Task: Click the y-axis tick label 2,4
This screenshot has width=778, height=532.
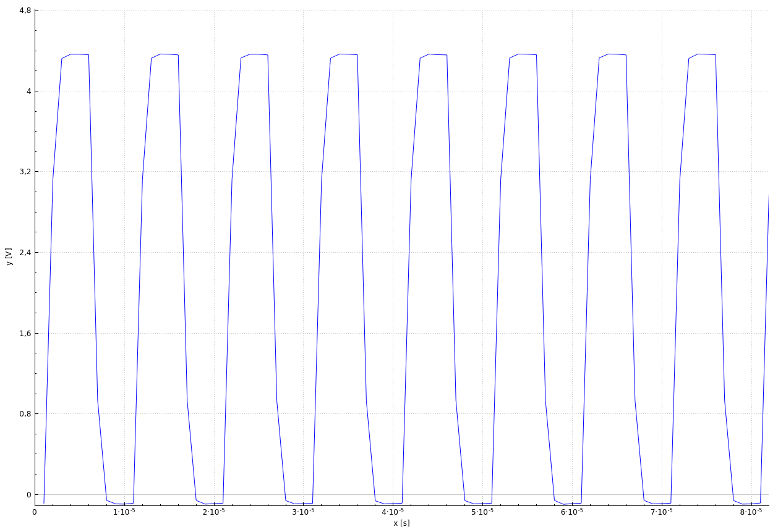Action: [25, 252]
